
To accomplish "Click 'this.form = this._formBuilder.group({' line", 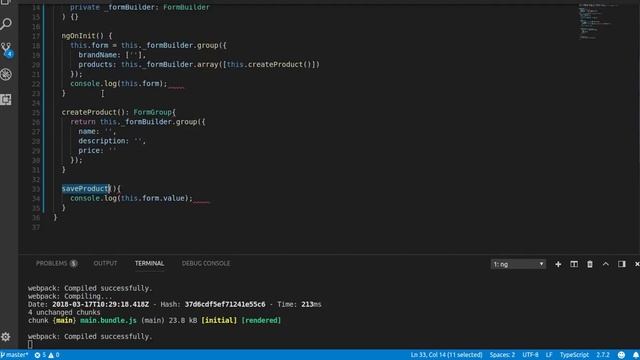I will point(148,45).
